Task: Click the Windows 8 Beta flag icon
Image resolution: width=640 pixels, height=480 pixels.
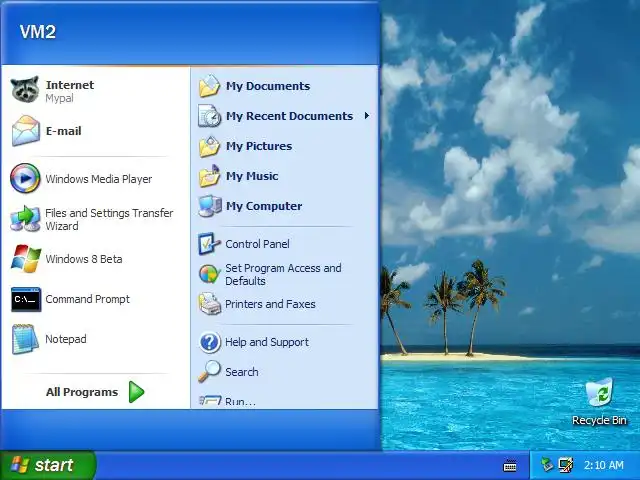Action: click(25, 259)
